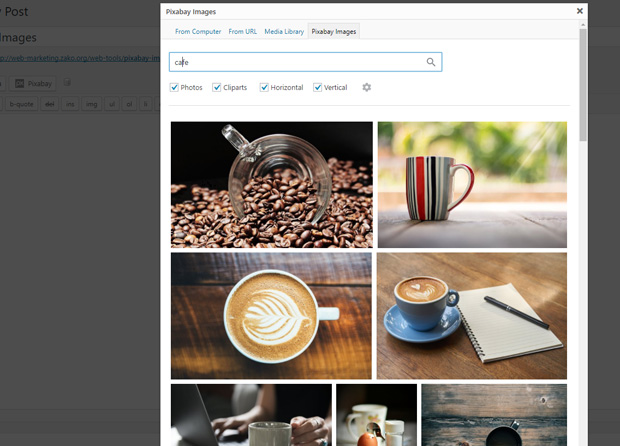Click the ol editor button

129,104
